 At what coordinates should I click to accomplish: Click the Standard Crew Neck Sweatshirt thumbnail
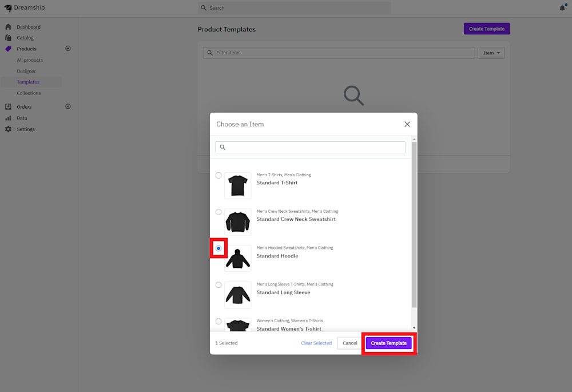click(238, 222)
